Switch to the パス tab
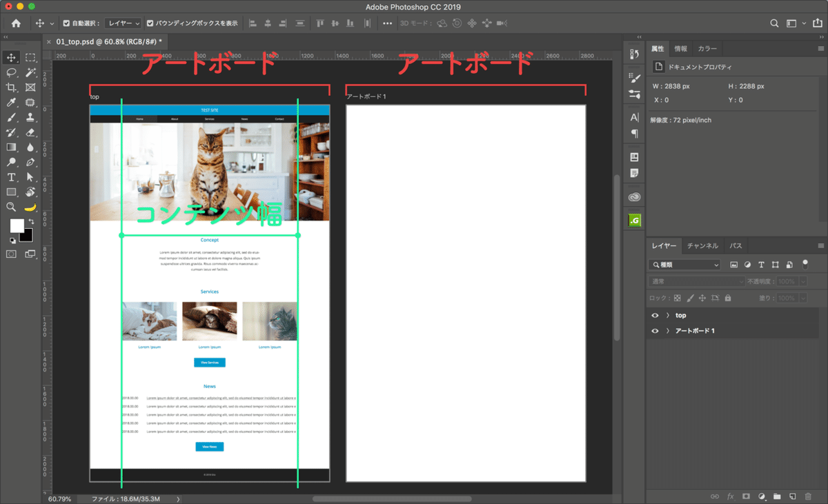Image resolution: width=828 pixels, height=504 pixels. pos(736,245)
